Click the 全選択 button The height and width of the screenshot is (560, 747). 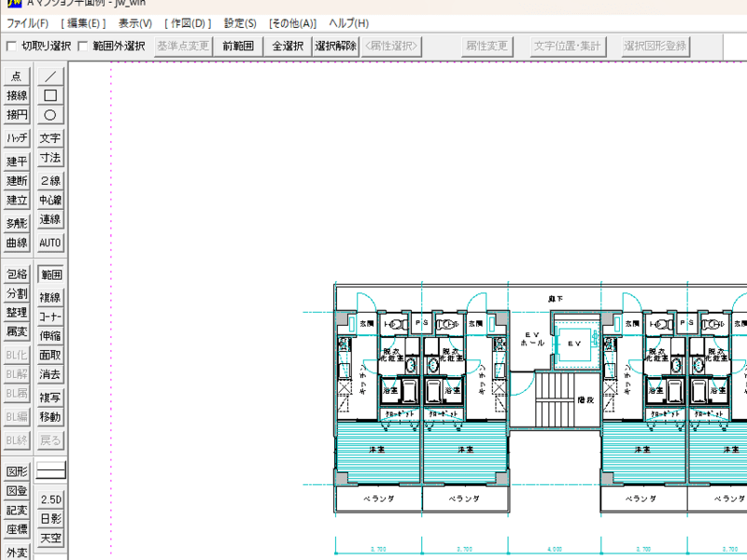click(288, 46)
